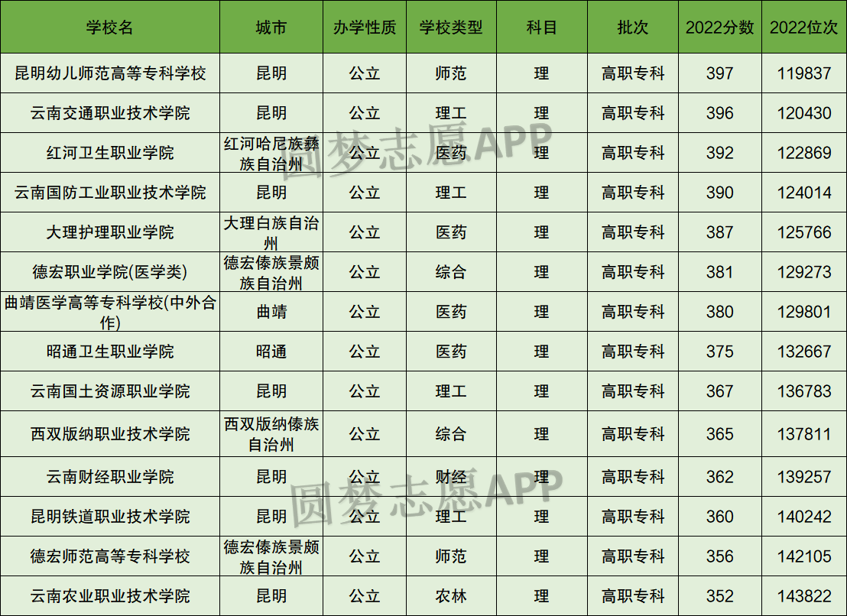The image size is (847, 616).
Task: Click 医药 type in 昭通卫生职业学院 row
Action: pos(451,352)
